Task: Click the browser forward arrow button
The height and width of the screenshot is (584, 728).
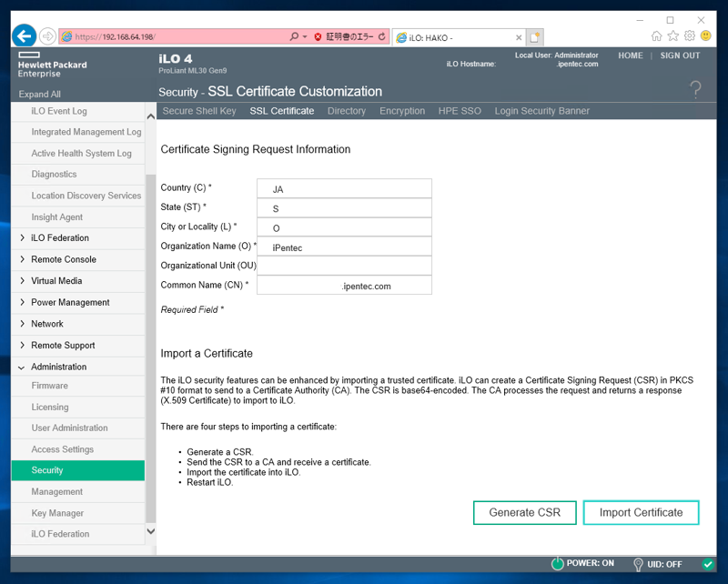Action: point(47,36)
